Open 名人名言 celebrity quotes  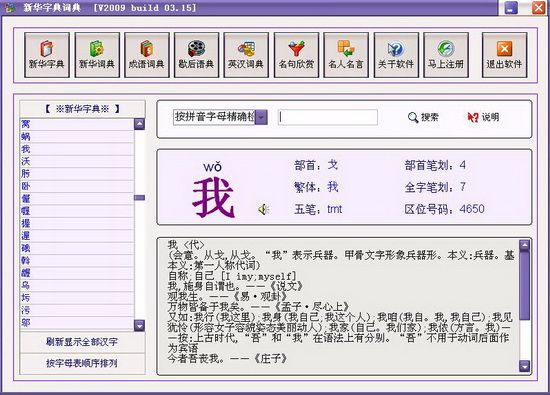point(346,55)
